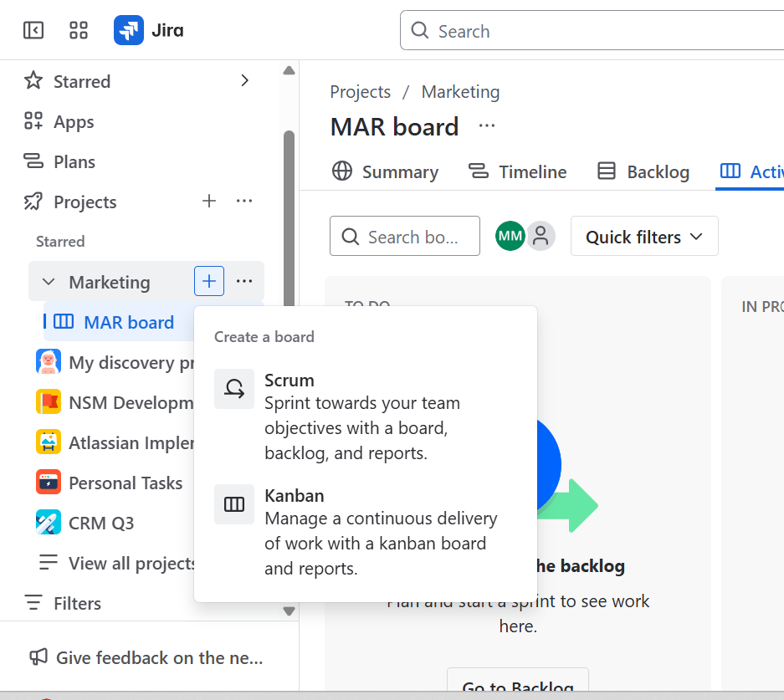Click sidebar scrollbar down arrow
The image size is (784, 700).
[289, 611]
